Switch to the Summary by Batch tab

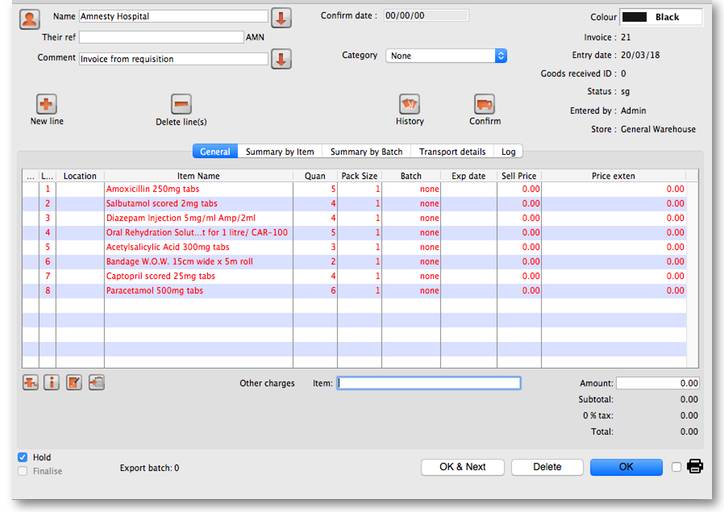click(366, 152)
